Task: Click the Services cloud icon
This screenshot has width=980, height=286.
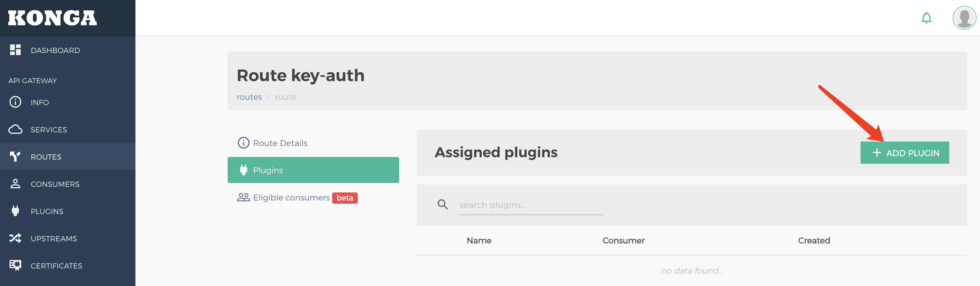Action: tap(15, 129)
